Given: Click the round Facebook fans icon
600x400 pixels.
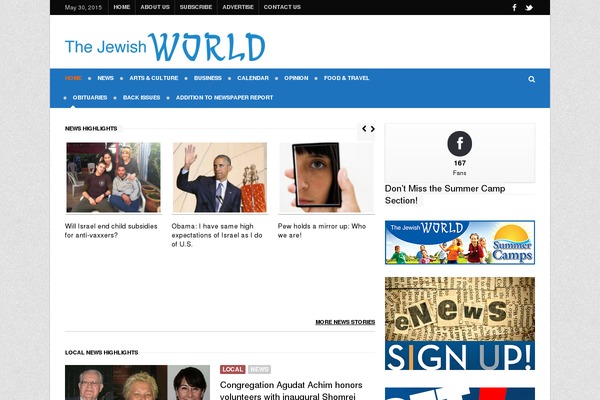Looking at the screenshot, I should (460, 144).
